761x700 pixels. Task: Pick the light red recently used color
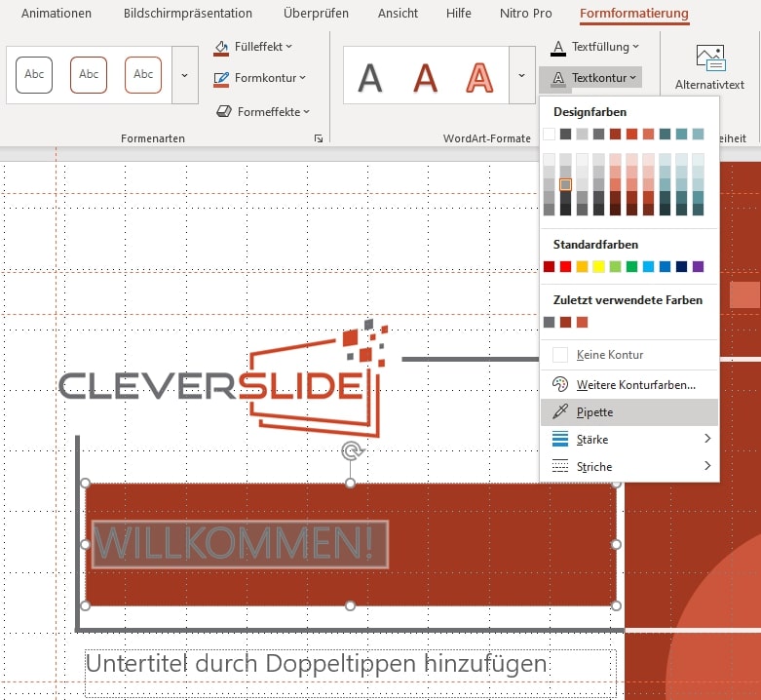coord(582,323)
